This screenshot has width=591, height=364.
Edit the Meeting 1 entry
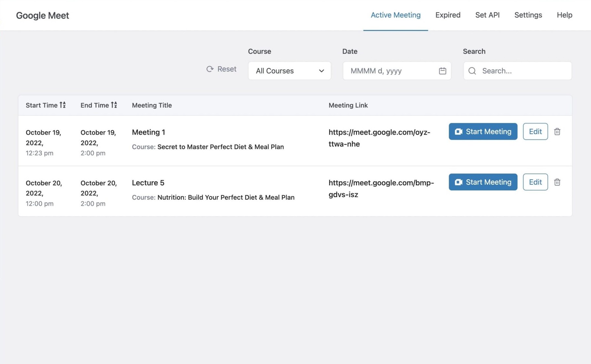click(535, 131)
